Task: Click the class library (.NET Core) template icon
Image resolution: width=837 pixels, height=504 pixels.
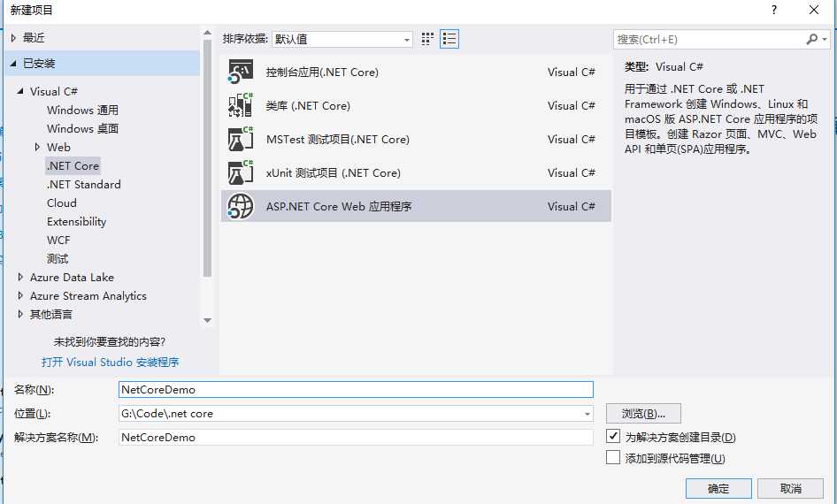Action: click(x=240, y=105)
